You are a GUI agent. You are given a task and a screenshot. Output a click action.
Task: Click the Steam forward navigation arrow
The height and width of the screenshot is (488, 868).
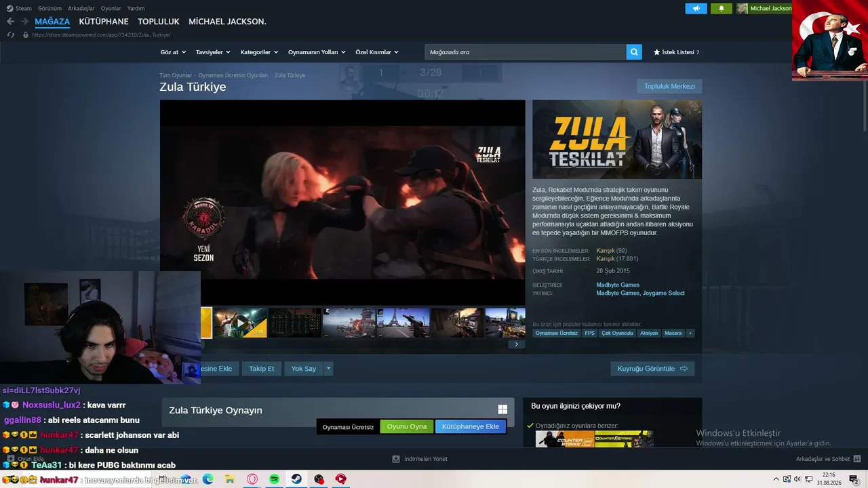[24, 22]
